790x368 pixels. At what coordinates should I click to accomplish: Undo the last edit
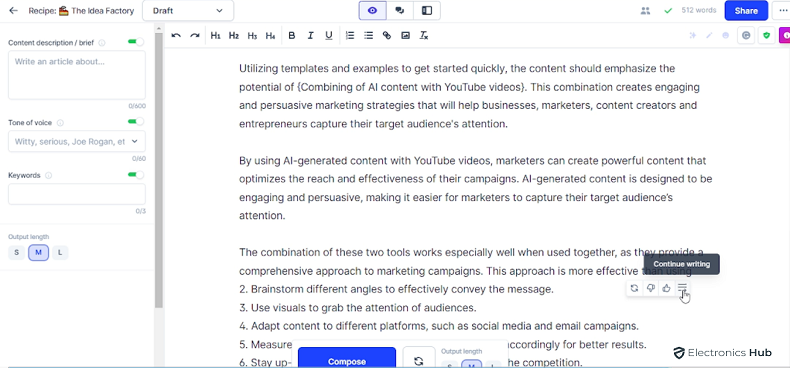(x=176, y=36)
